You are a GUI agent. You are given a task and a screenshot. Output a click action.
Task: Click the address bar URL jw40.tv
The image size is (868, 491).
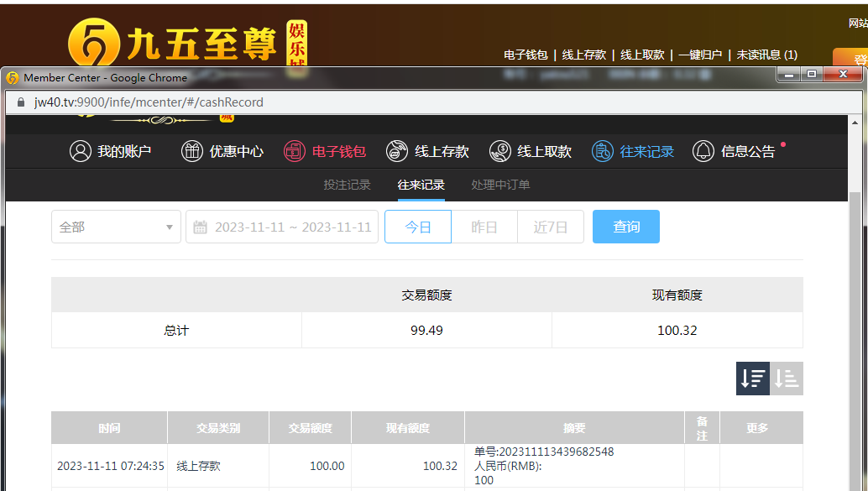click(x=149, y=102)
